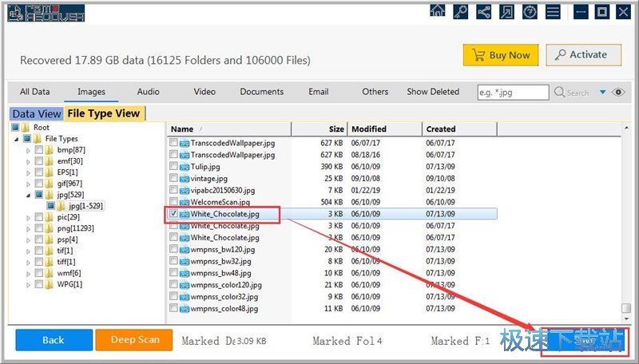Open the blue dropdown arrow next to Search
The width and height of the screenshot is (639, 364).
[602, 93]
